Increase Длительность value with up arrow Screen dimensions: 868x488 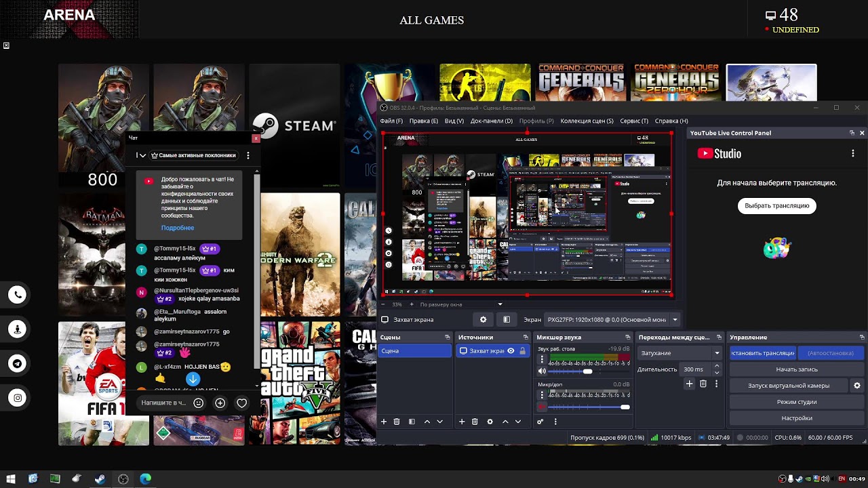tap(717, 366)
